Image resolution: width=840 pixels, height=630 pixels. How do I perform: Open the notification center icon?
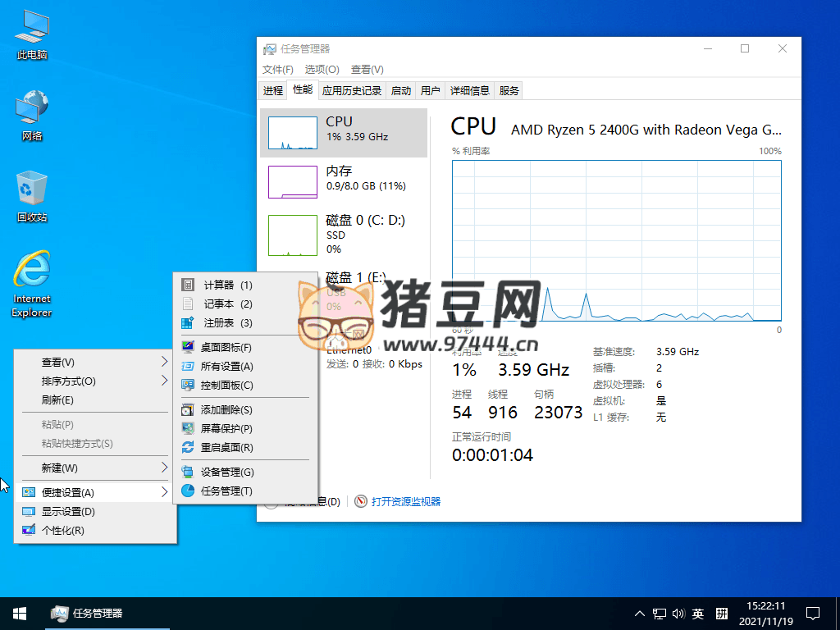coord(813,613)
